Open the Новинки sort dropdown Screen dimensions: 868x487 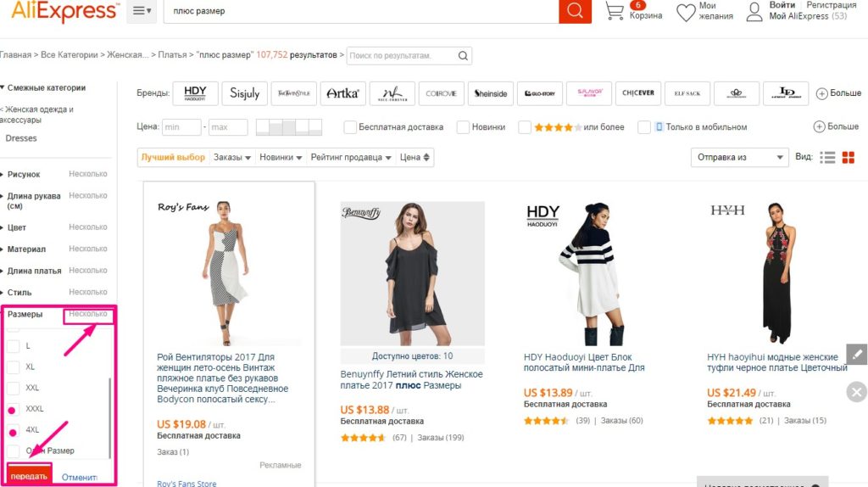tap(281, 157)
